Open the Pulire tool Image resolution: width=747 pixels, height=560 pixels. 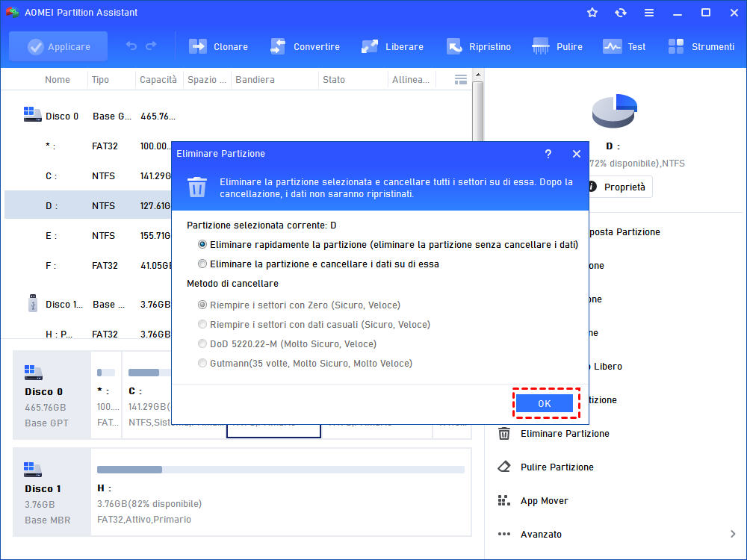[x=557, y=46]
